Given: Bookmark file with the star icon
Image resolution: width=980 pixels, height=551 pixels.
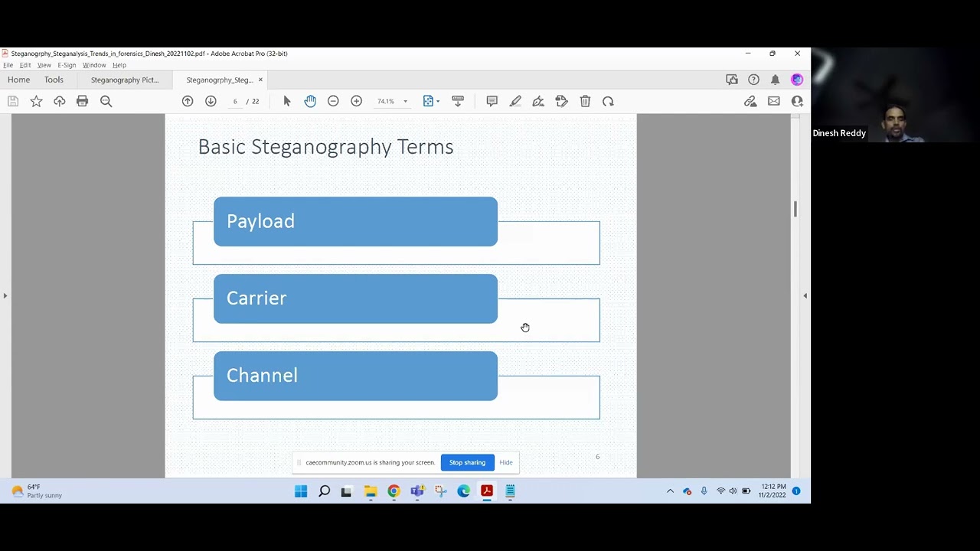Looking at the screenshot, I should coord(36,101).
